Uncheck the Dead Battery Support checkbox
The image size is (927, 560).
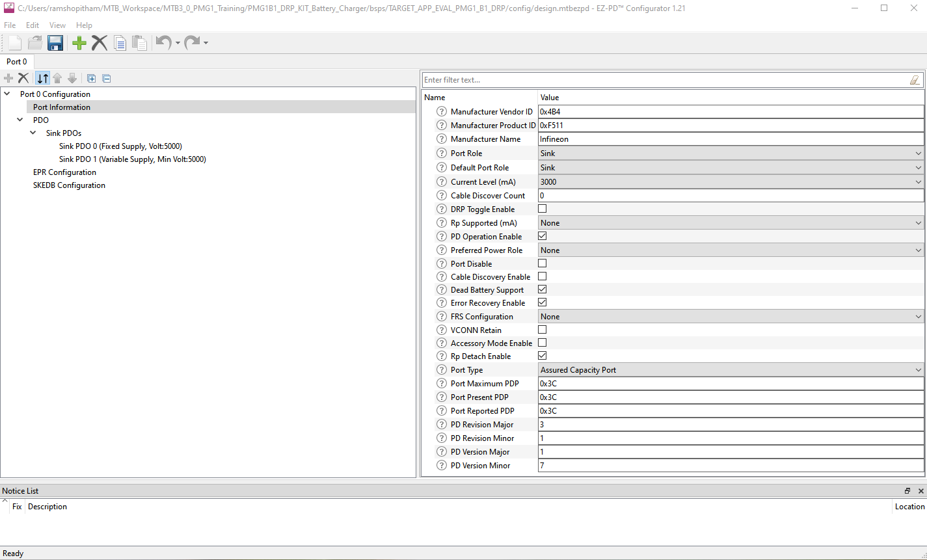(543, 289)
